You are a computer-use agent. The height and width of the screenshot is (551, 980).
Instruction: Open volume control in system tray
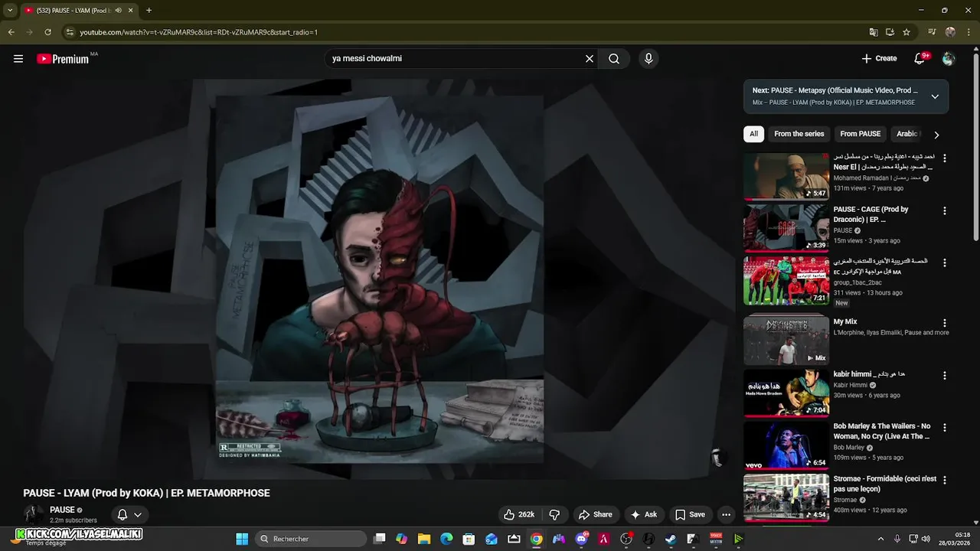926,539
